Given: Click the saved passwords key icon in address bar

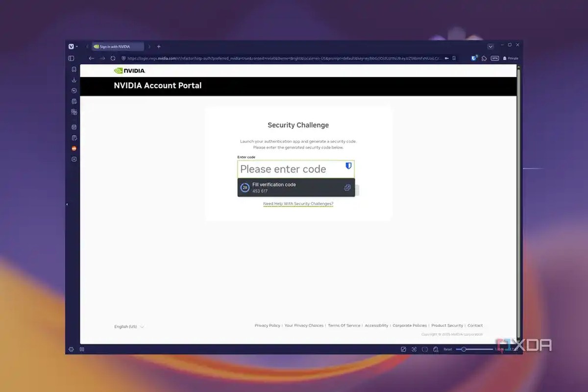Looking at the screenshot, I should (446, 58).
